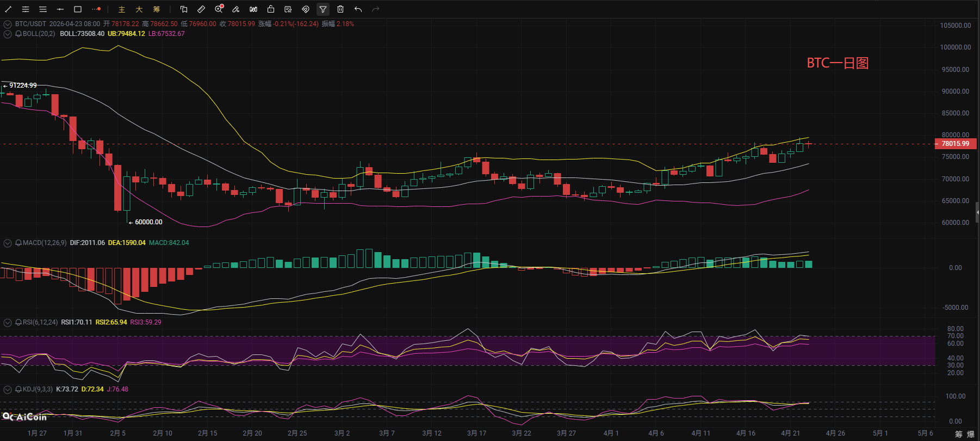980x441 pixels.
Task: Open more drawing tools via three-dots icon
Action: pos(96,9)
